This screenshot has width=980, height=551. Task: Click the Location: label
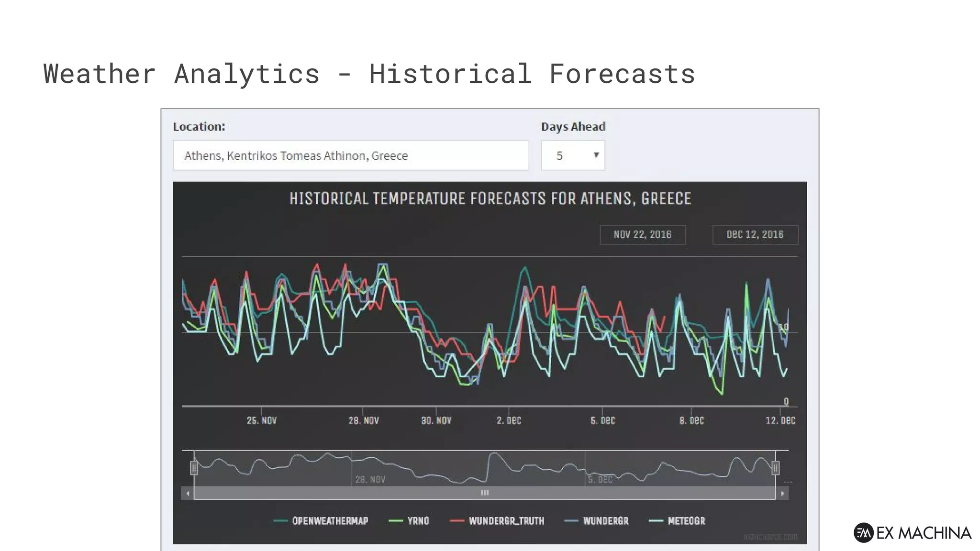pos(199,127)
